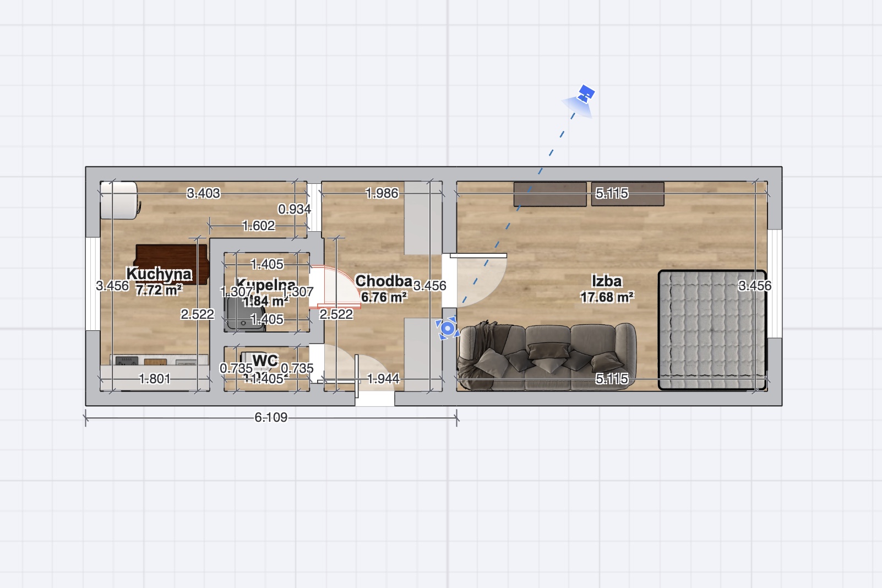Click the Izba room label
This screenshot has height=588, width=882.
607,281
